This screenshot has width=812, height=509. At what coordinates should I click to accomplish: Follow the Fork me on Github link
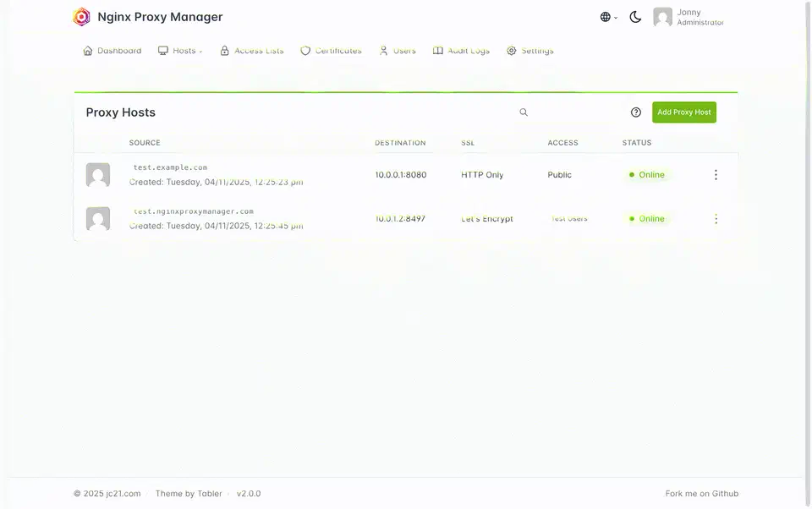pyautogui.click(x=701, y=493)
